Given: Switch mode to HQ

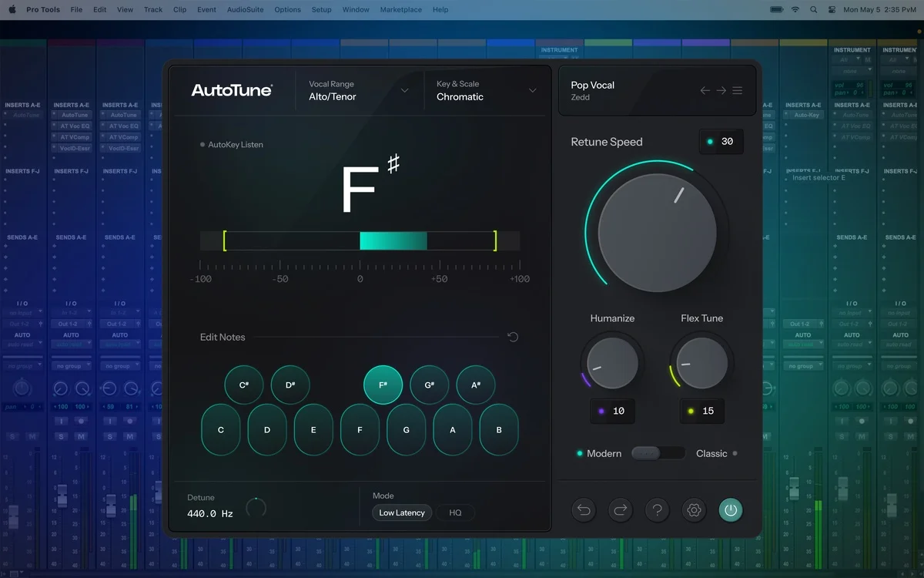Looking at the screenshot, I should point(456,512).
